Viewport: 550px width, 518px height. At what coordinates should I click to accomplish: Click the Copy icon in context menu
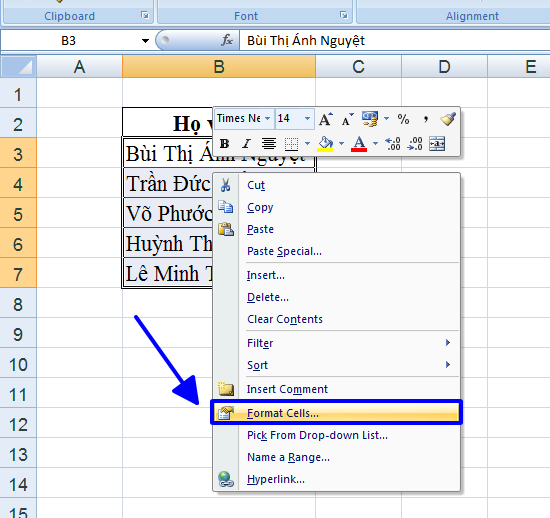point(226,207)
